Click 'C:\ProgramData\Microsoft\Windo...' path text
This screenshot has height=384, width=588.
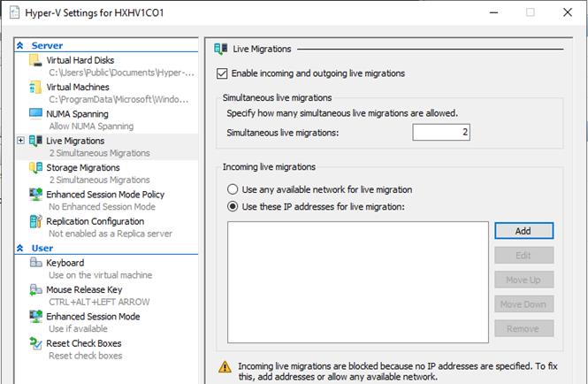(118, 99)
